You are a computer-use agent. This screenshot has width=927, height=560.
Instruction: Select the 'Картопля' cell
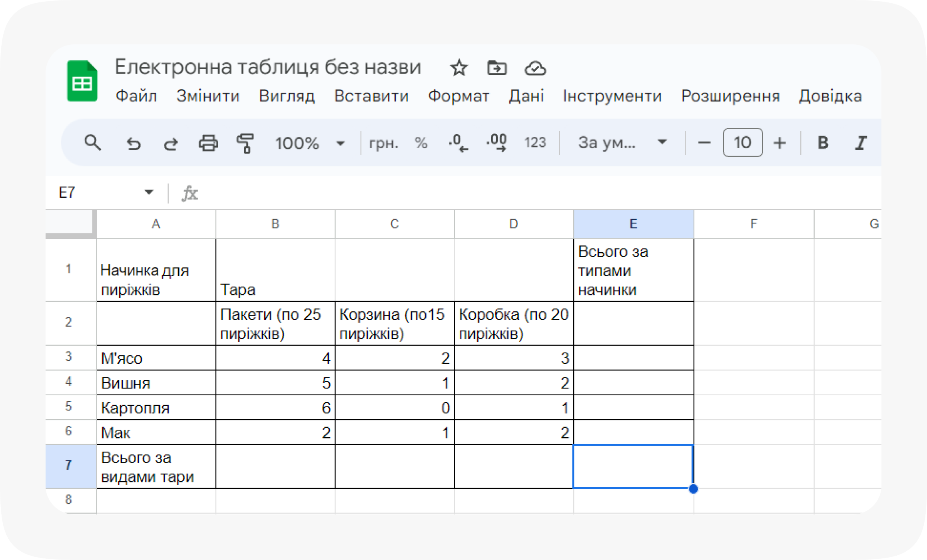point(156,408)
